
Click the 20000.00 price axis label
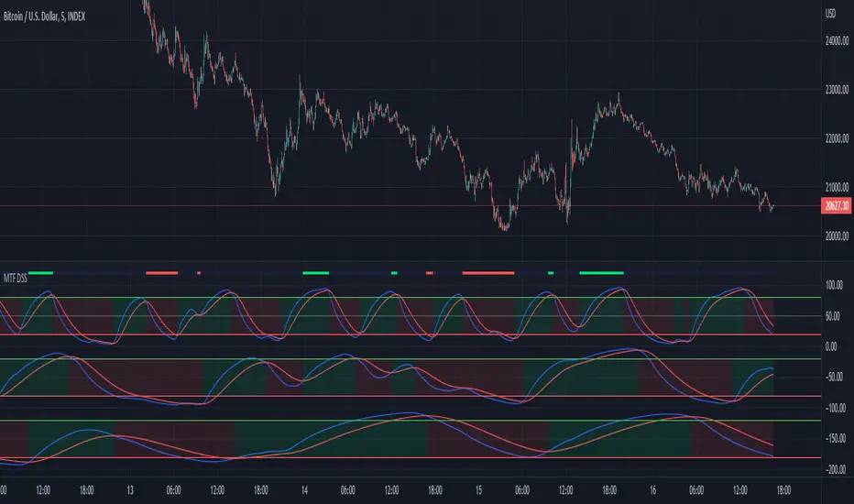(x=838, y=236)
